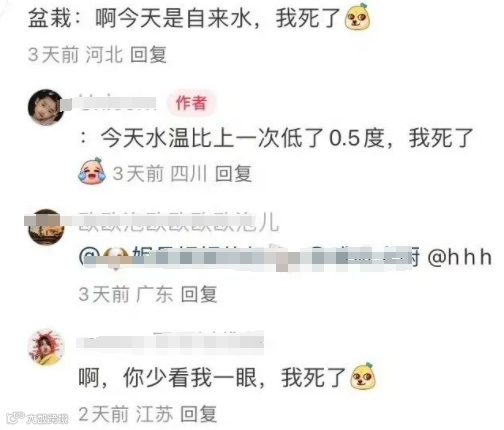Click the crying-laughing emoji before 四川 timestamp
Screen dimensions: 504x430
[92, 171]
